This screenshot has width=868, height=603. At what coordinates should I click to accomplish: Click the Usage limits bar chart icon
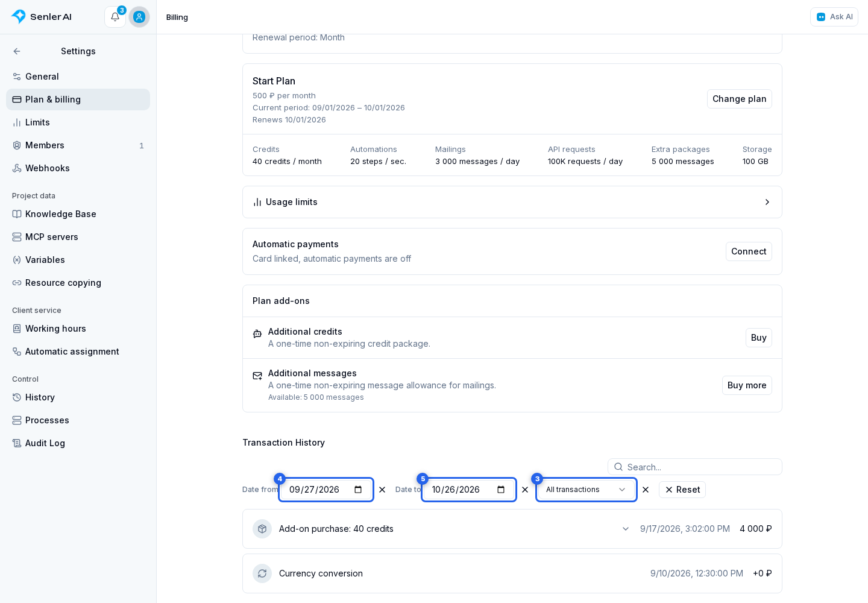click(x=257, y=202)
